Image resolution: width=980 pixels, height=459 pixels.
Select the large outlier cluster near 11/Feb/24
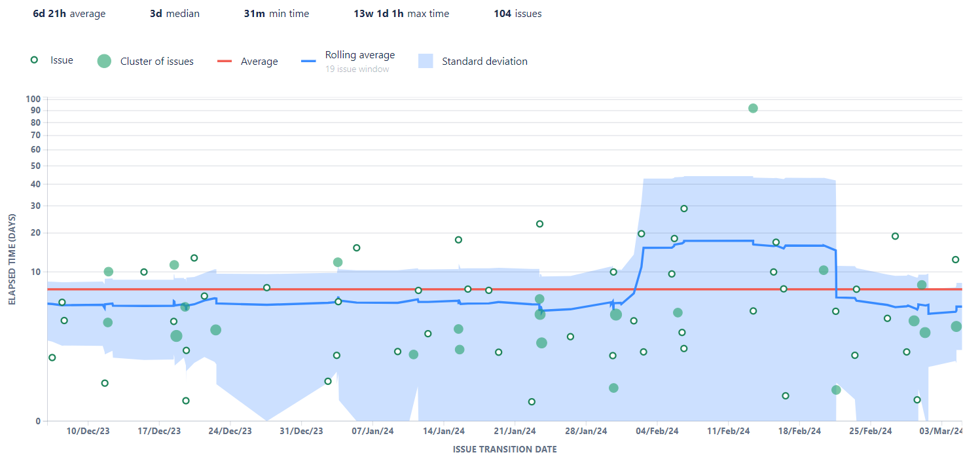pyautogui.click(x=752, y=108)
